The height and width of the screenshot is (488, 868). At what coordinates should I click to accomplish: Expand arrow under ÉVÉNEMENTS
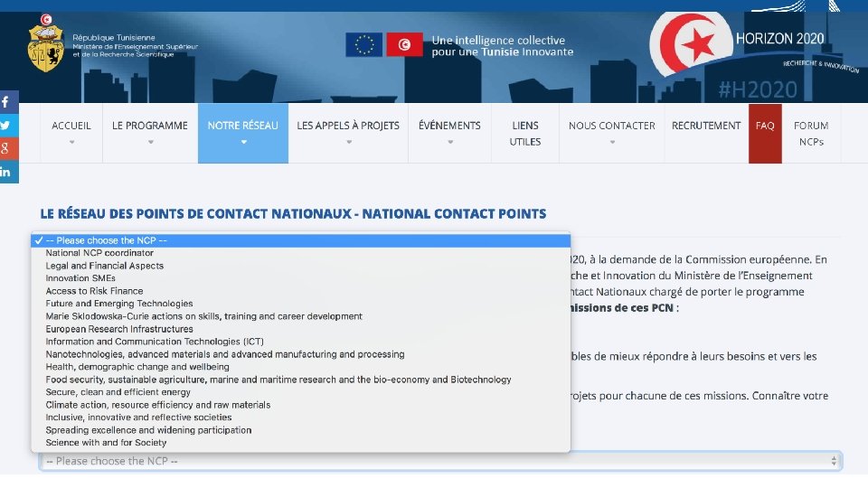click(450, 142)
